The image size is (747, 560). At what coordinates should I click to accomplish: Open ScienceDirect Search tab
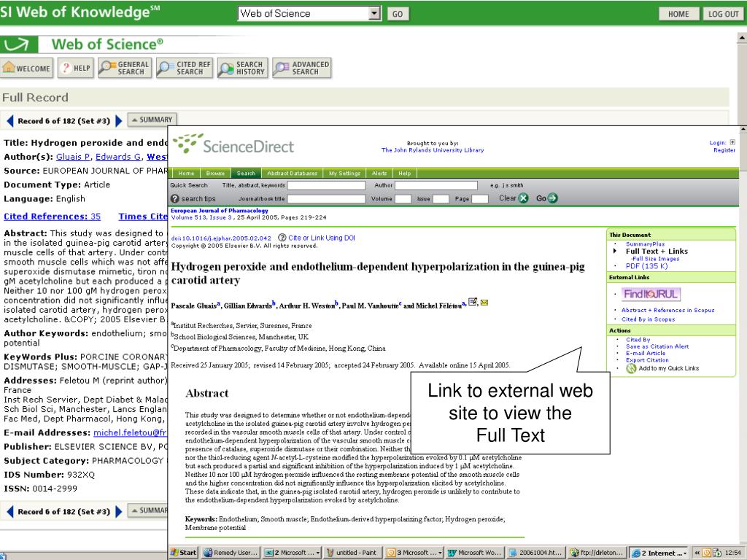(x=246, y=174)
